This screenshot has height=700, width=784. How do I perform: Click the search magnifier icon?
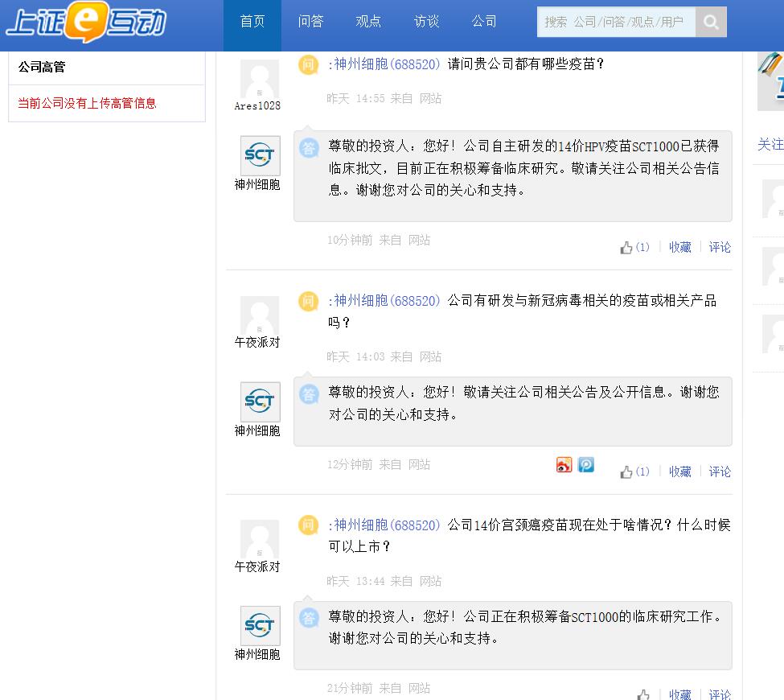pos(711,23)
